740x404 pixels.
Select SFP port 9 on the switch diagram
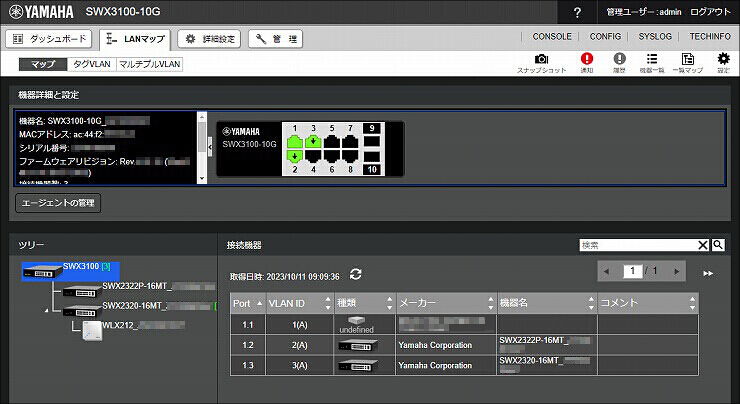tap(372, 141)
